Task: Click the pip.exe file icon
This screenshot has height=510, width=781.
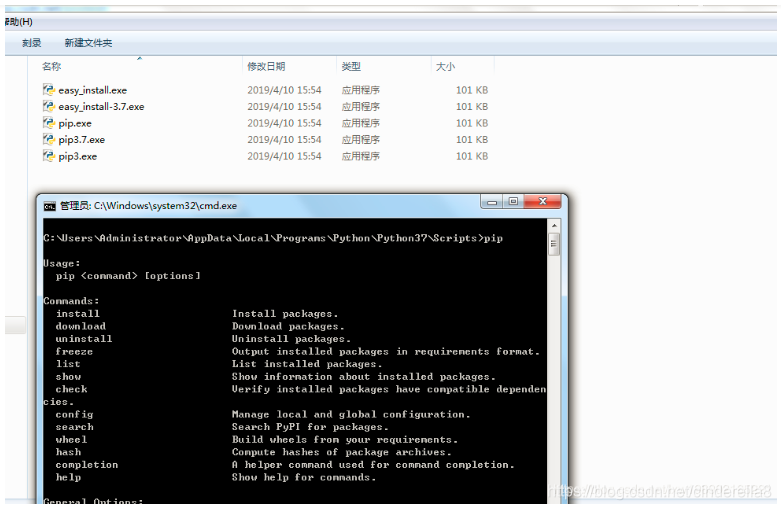Action: click(x=48, y=123)
